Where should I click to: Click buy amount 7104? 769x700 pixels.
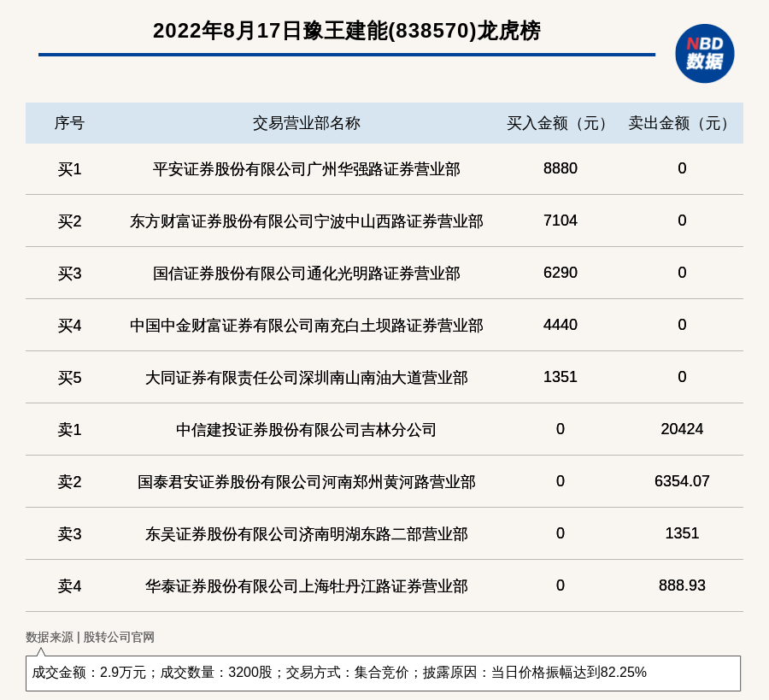pos(560,221)
